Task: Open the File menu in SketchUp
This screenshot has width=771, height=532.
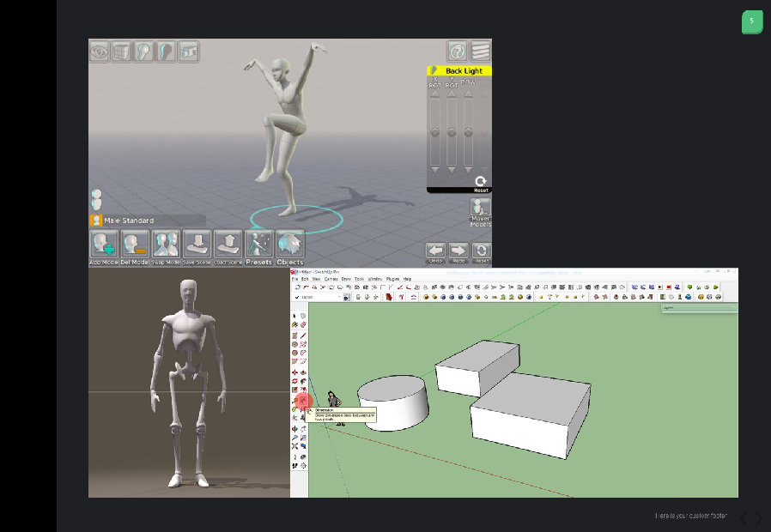Action: coord(295,279)
